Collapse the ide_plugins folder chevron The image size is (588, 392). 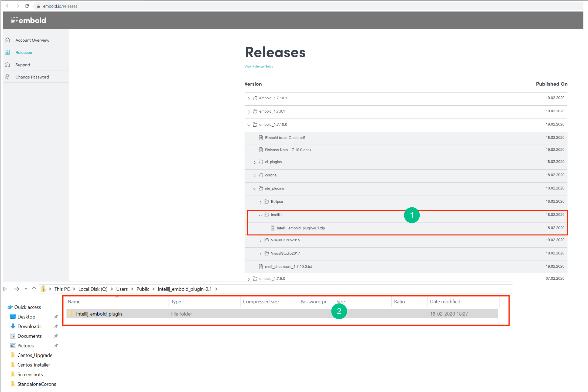coord(254,189)
